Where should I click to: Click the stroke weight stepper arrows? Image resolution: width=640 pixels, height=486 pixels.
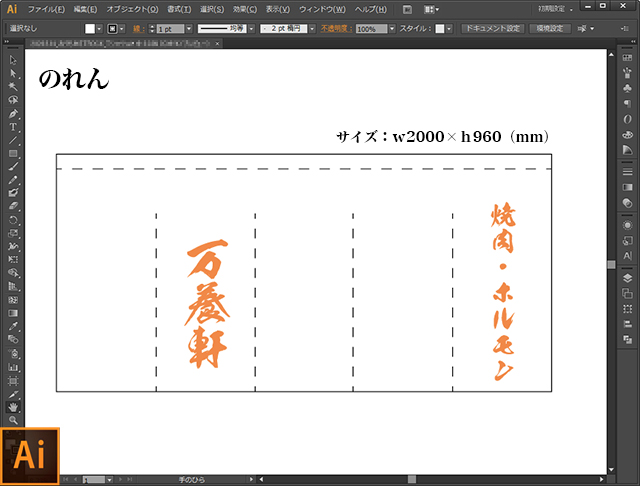coord(152,29)
